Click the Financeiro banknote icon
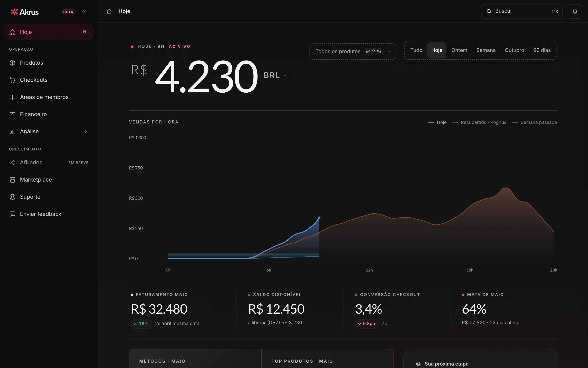This screenshot has height=368, width=588. [x=12, y=114]
